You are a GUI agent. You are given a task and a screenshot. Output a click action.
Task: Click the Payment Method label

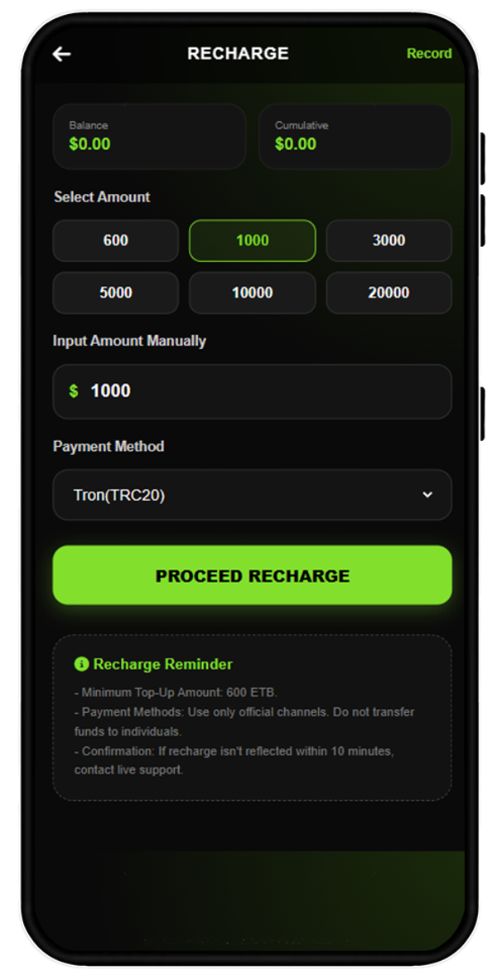click(109, 446)
